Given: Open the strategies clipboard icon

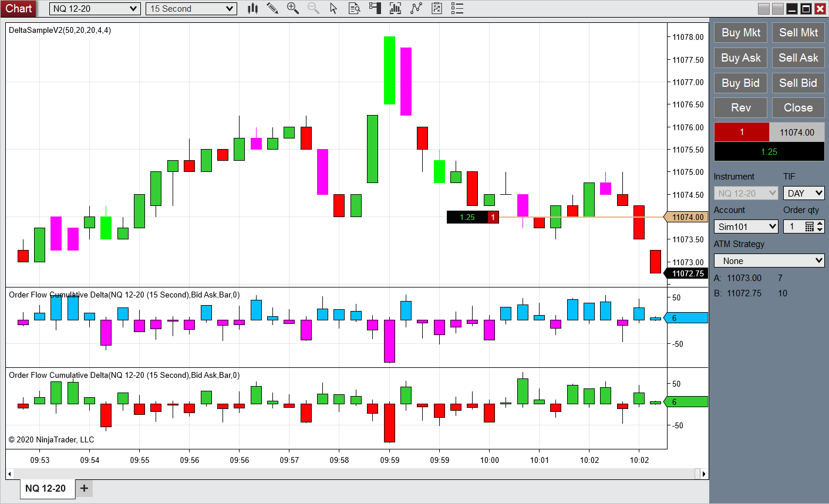Looking at the screenshot, I should [x=437, y=8].
